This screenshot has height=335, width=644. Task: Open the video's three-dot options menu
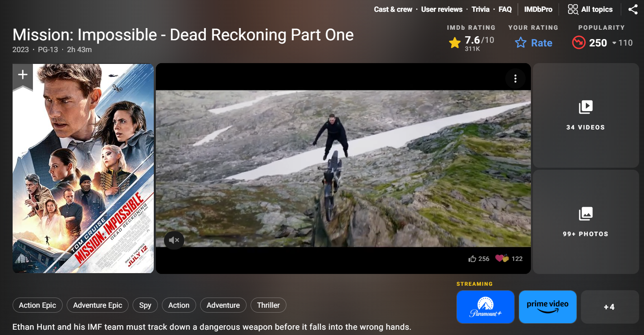tap(515, 79)
